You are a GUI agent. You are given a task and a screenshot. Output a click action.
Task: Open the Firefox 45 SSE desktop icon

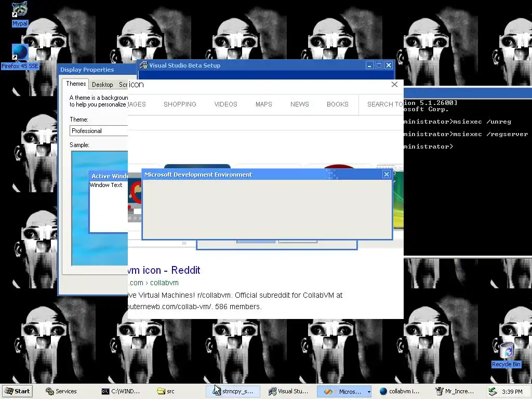pos(20,57)
